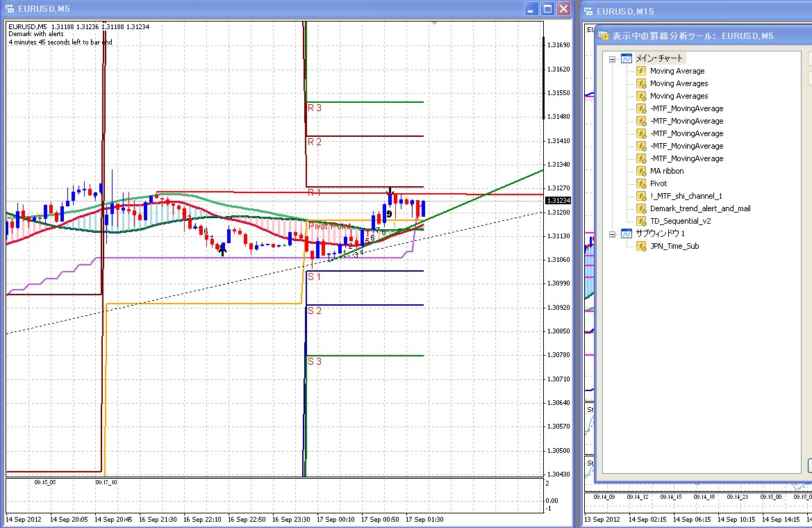This screenshot has width=812, height=528.
Task: Click the 1.30430 price scale value
Action: point(558,474)
